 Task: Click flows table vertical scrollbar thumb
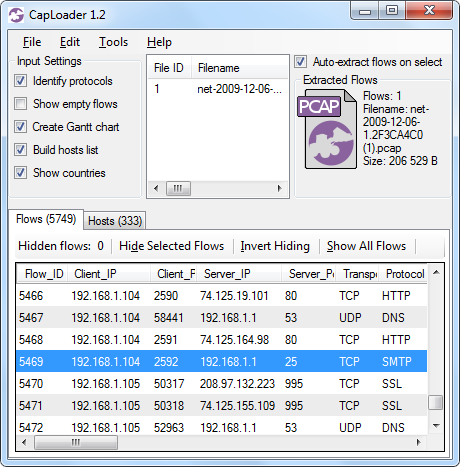point(436,402)
